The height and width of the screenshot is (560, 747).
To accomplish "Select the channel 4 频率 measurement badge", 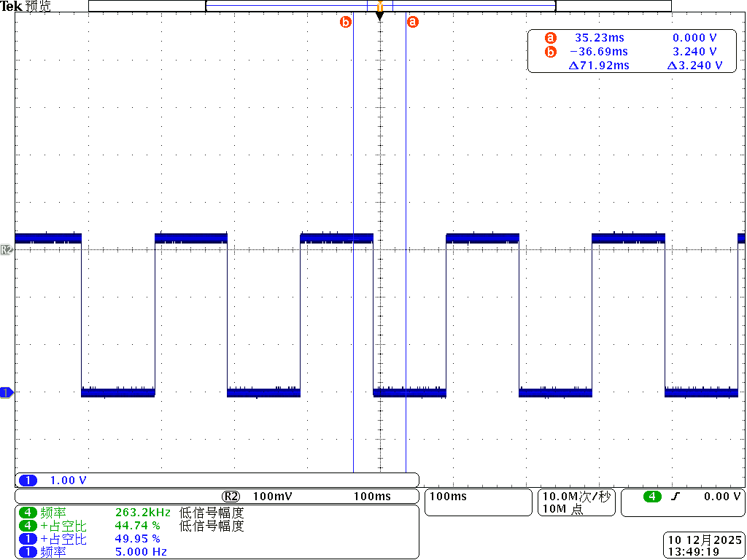I will (x=28, y=513).
